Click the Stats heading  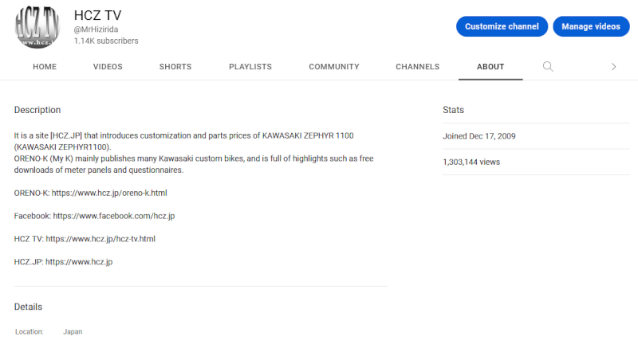tap(453, 110)
